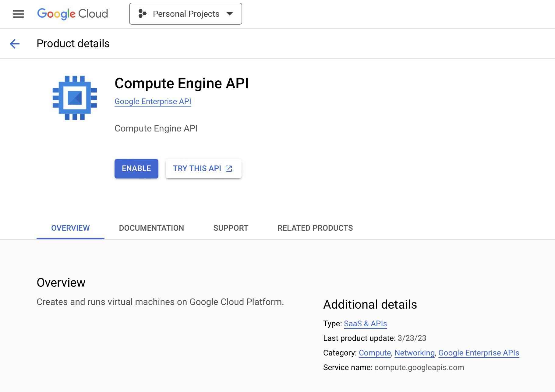555x392 pixels.
Task: Open the Google Enterprise API link under the title
Action: [x=153, y=101]
